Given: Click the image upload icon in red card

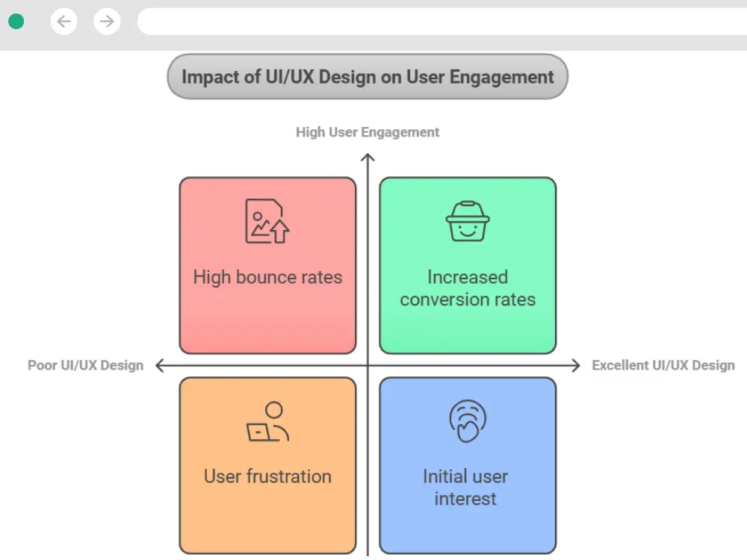Looking at the screenshot, I should click(x=267, y=222).
